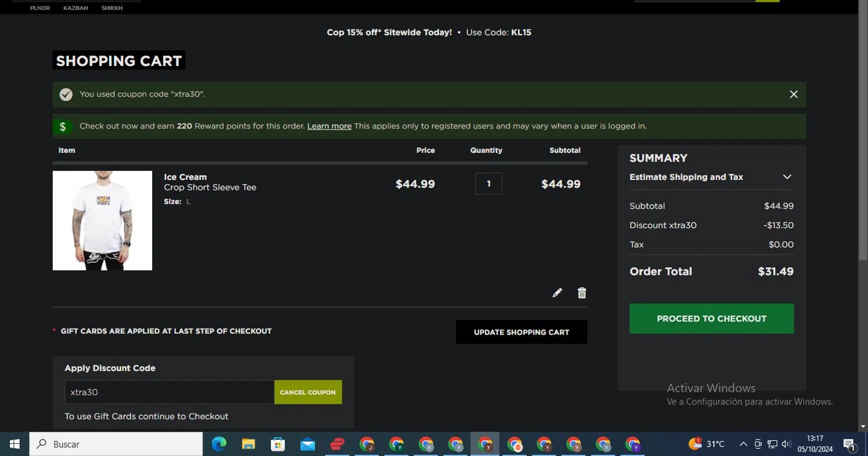Screen dimensions: 868x456
Task: Click the Proceed to Checkout button
Action: [x=711, y=318]
